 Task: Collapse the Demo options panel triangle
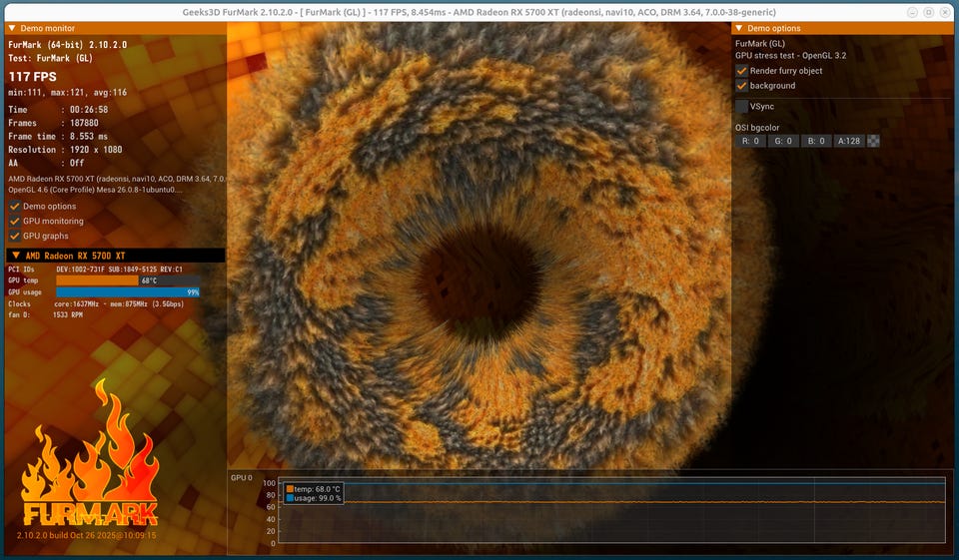pyautogui.click(x=739, y=28)
